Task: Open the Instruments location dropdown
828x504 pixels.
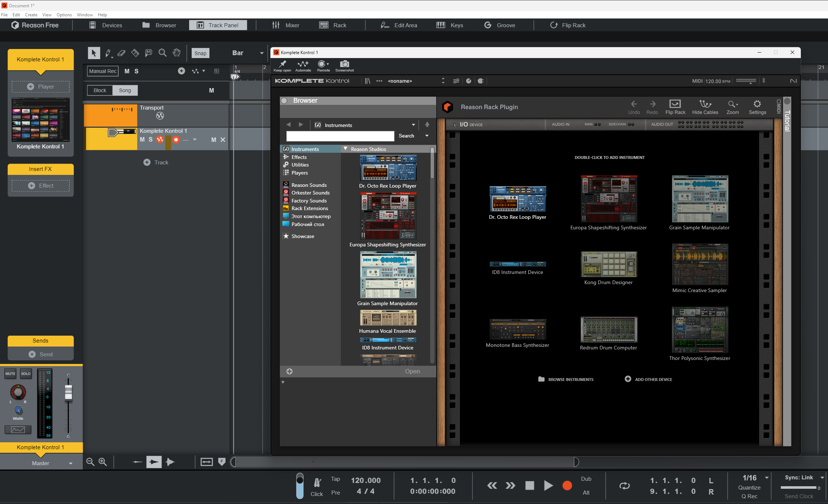Action: point(413,125)
